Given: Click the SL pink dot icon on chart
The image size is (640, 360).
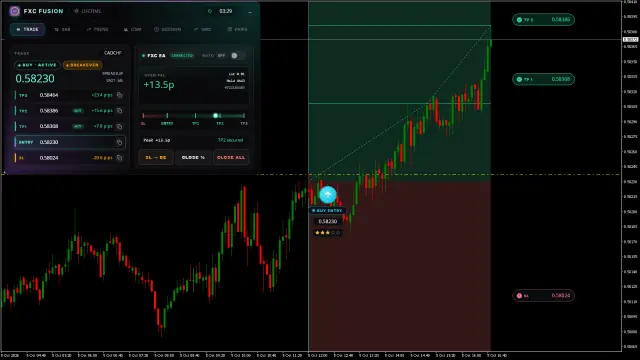Looking at the screenshot, I should (519, 296).
